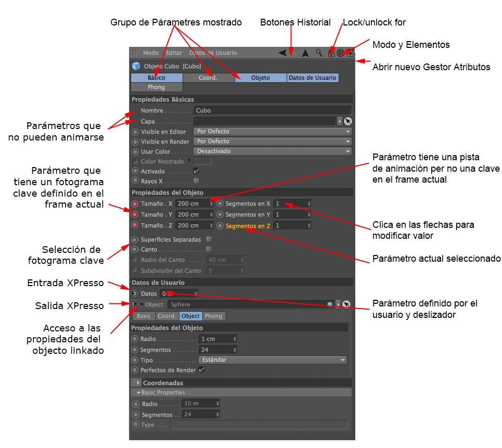This screenshot has width=502, height=448.
Task: Toggle the lock element icon
Action: [x=331, y=53]
